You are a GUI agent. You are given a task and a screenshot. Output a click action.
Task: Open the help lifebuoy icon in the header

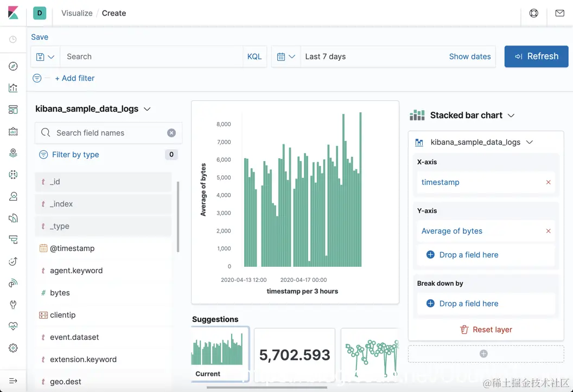(533, 13)
